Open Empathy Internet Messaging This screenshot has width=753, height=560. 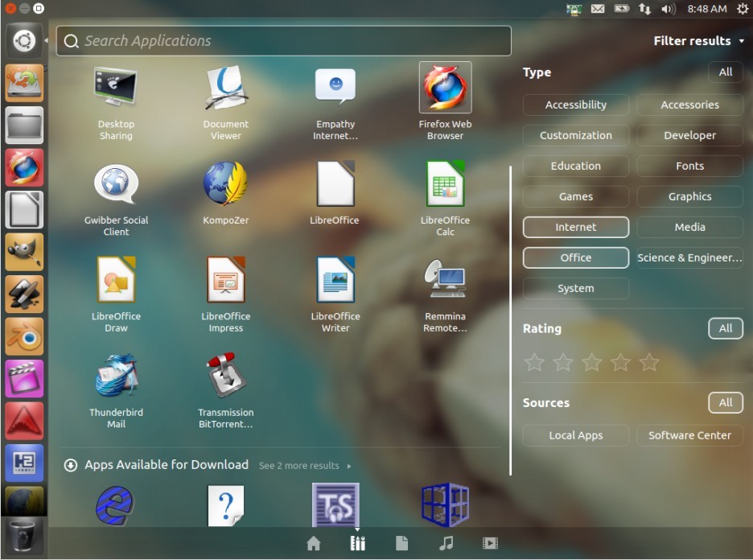(x=335, y=103)
